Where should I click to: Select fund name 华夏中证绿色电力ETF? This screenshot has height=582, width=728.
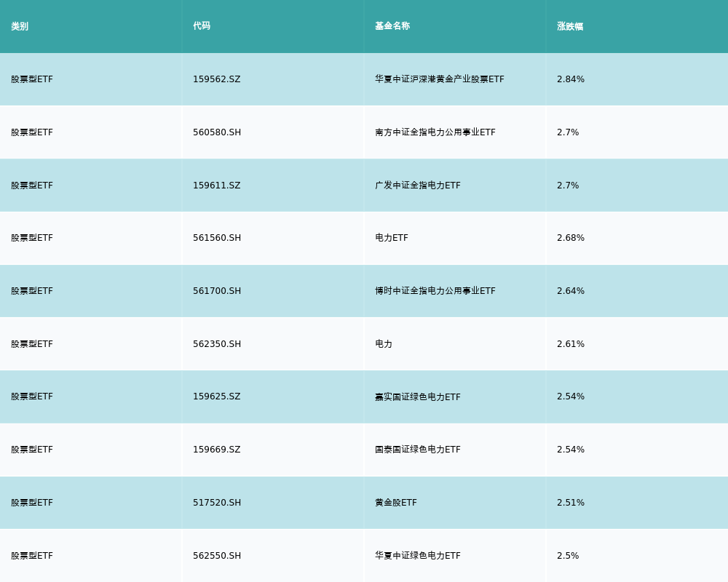417,556
